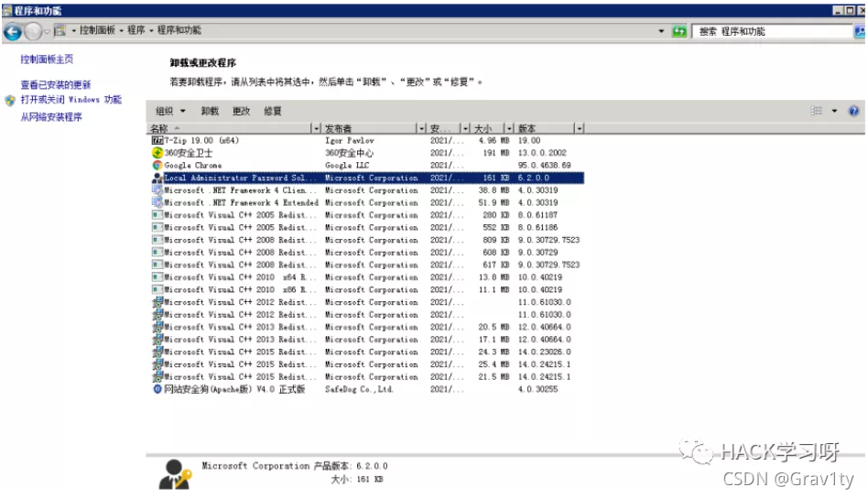Click the Igor Pavlov publisher cell
868x498 pixels.
point(349,141)
